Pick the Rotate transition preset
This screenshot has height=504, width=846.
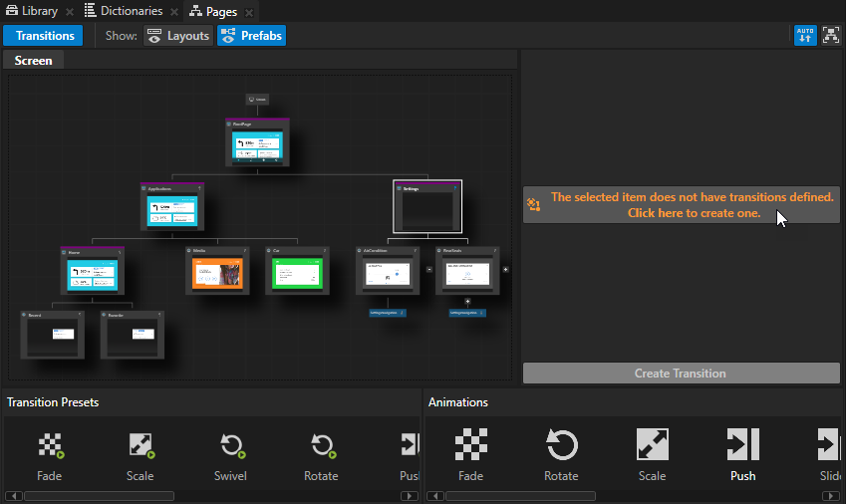coord(321,446)
